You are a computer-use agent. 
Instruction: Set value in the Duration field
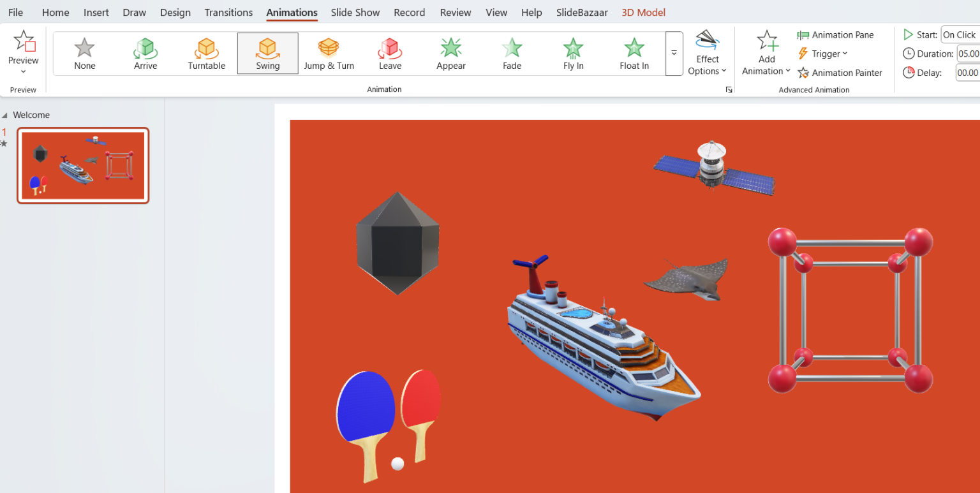pyautogui.click(x=969, y=54)
